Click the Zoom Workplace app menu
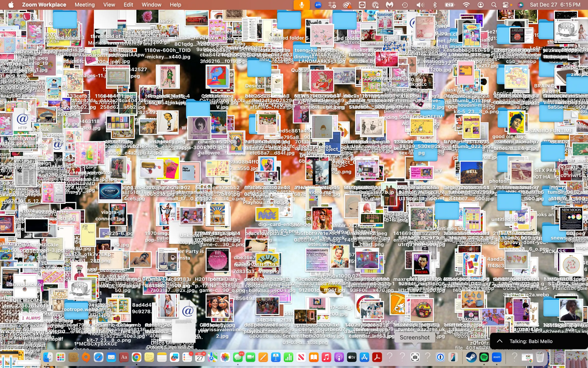Screen dimensions: 588x368 tap(44, 5)
